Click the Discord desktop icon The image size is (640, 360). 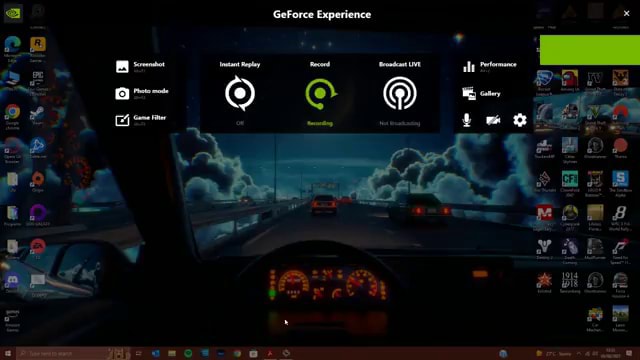click(13, 283)
